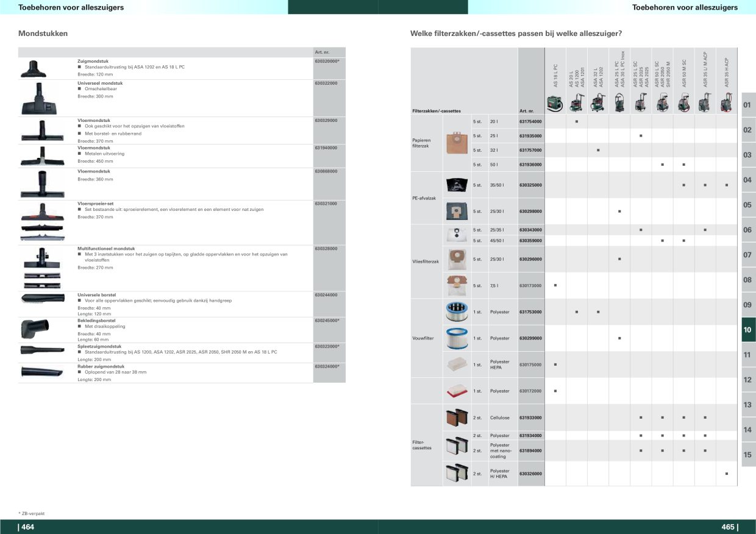Open chapter tab 04
This screenshot has height=534, width=756.
tap(748, 180)
